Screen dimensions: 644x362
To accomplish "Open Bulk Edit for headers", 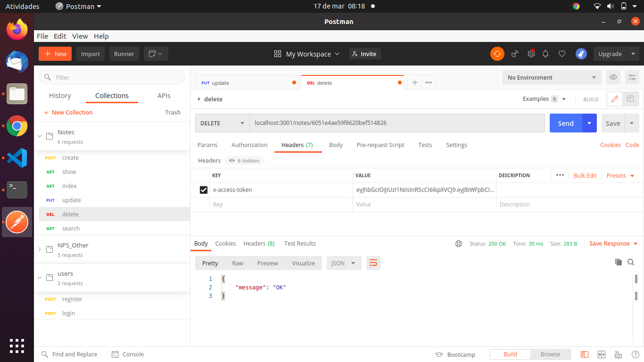I will pos(585,175).
